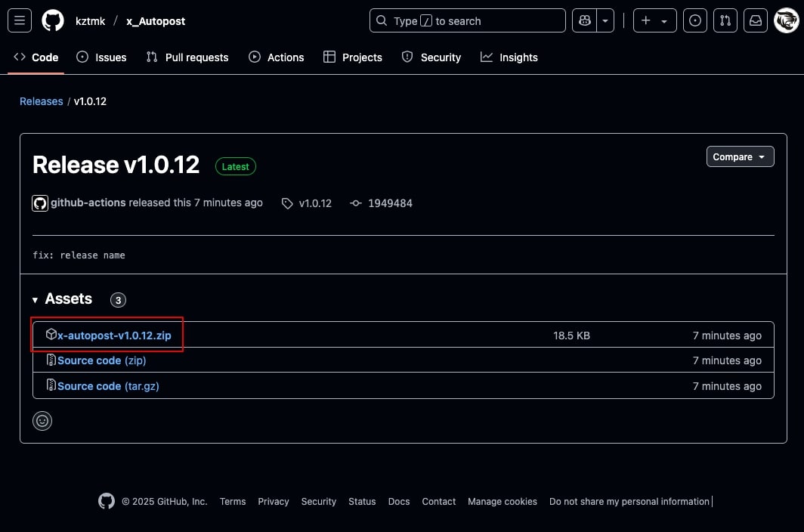Open the Privacy footer link

pos(274,501)
